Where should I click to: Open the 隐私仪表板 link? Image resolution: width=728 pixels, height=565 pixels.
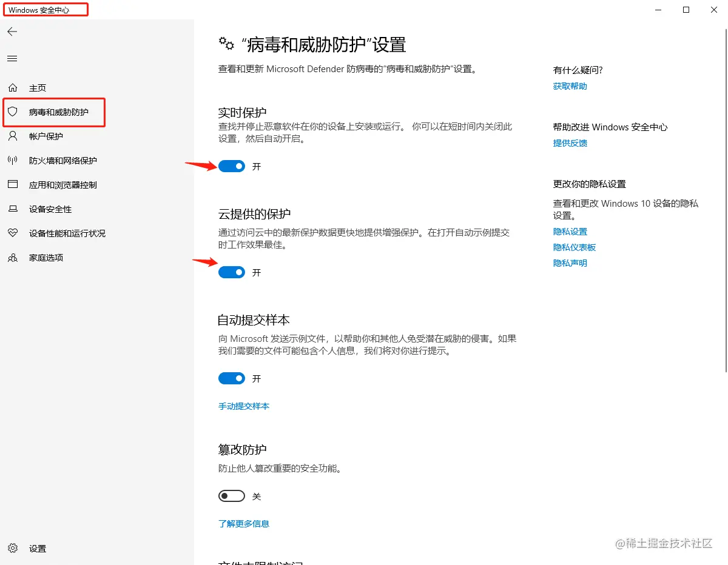(575, 247)
